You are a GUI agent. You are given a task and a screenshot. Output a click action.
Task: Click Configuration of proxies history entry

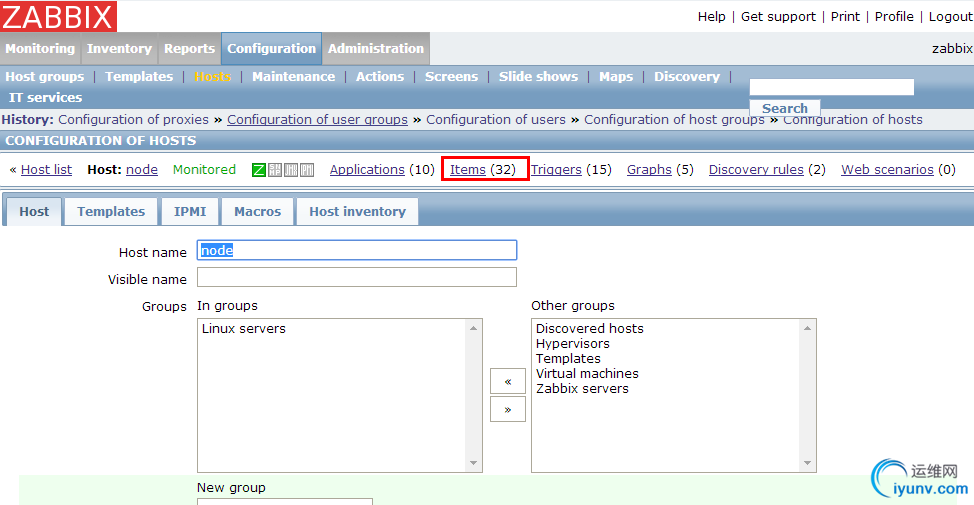[x=134, y=119]
